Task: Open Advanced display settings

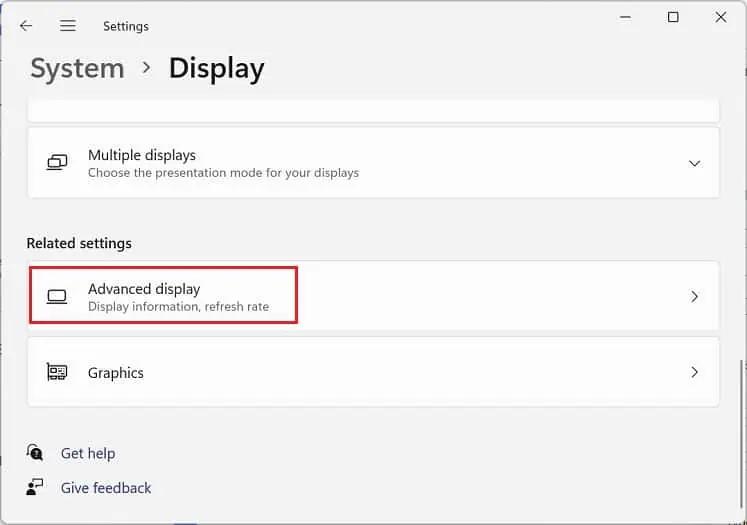Action: pyautogui.click(x=373, y=296)
